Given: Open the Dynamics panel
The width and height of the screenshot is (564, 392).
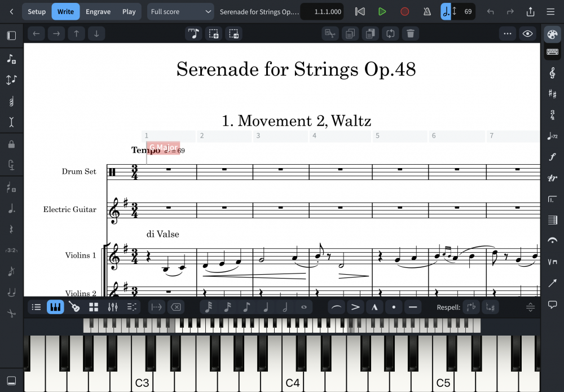Looking at the screenshot, I should pos(552,157).
